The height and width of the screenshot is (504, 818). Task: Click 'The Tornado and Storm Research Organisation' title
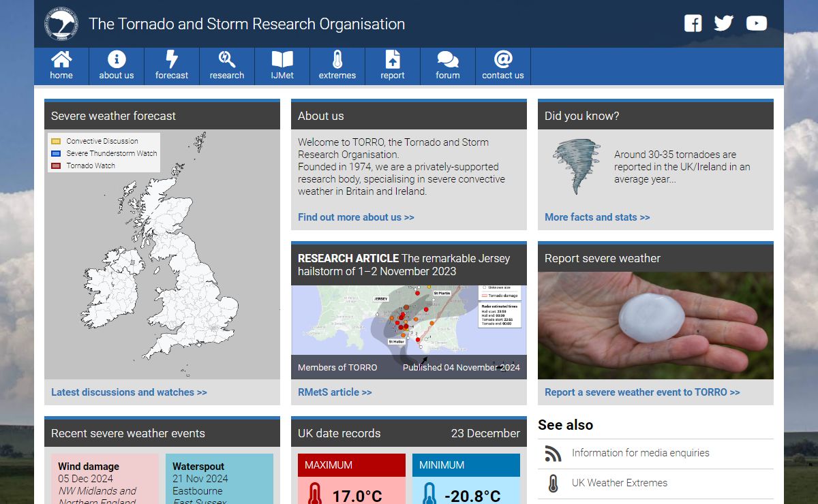click(247, 24)
